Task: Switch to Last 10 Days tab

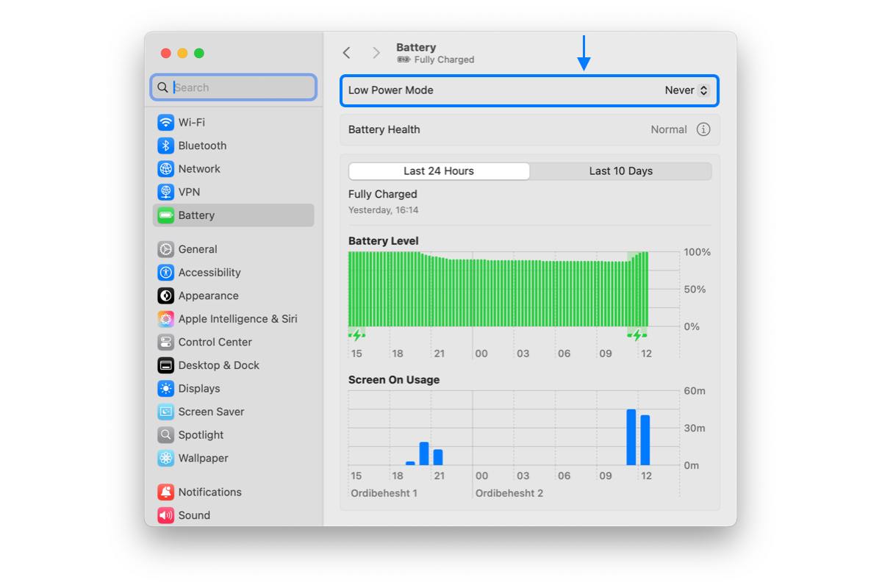Action: click(x=621, y=171)
